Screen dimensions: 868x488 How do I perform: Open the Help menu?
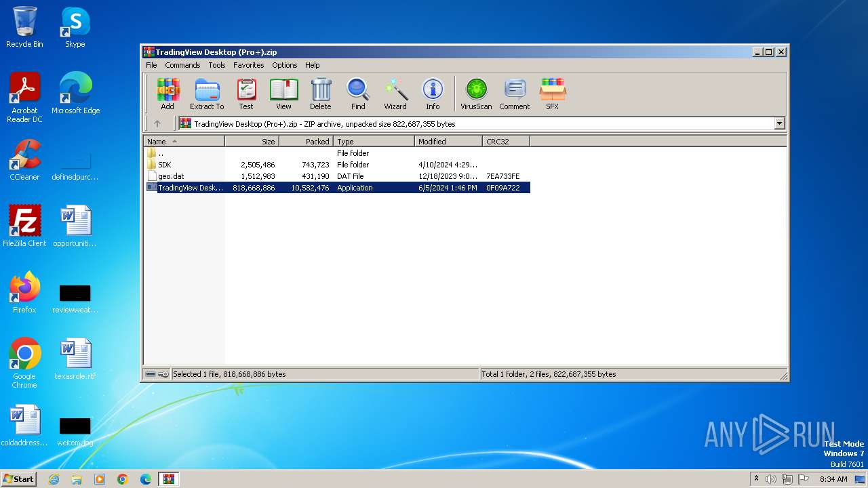click(312, 65)
